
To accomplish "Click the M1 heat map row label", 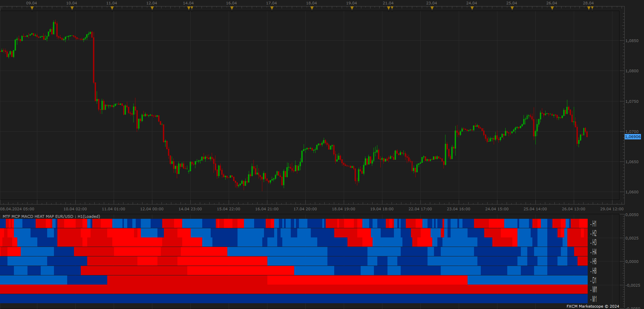I will (x=594, y=299).
